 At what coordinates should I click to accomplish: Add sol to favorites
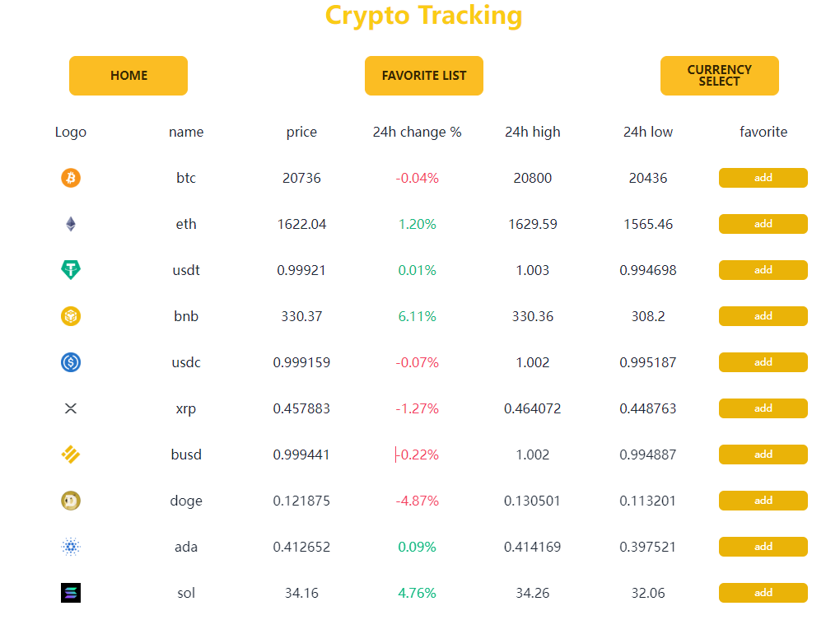[763, 592]
